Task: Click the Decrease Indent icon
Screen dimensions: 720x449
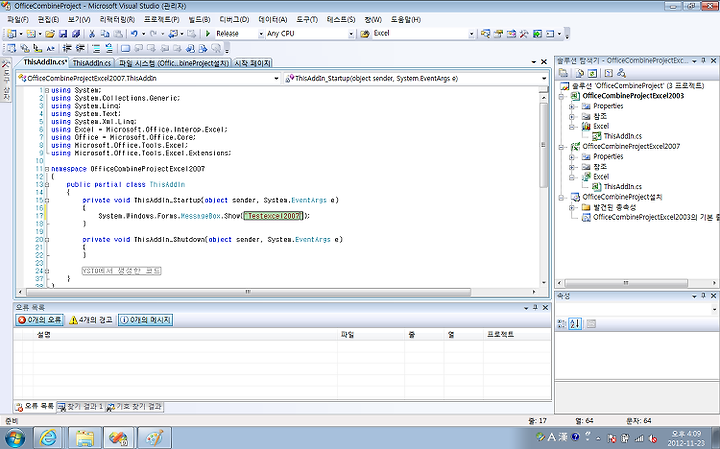Action: pos(67,49)
